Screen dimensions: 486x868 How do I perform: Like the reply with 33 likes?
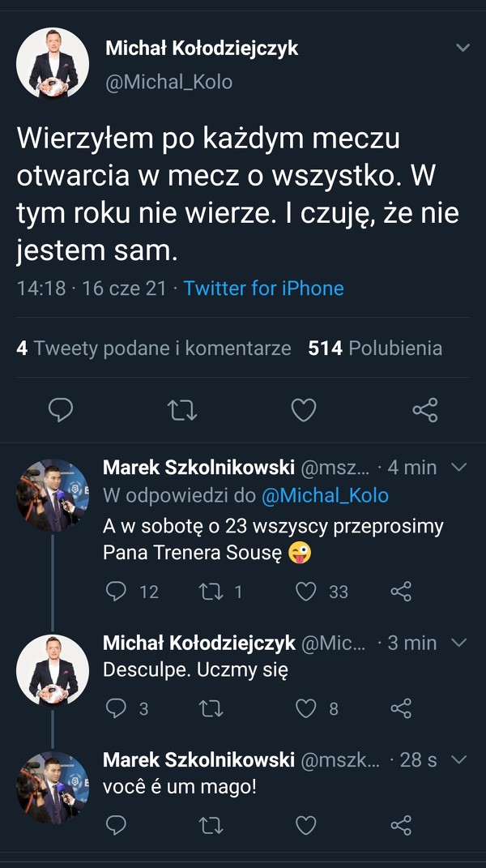pos(305,592)
